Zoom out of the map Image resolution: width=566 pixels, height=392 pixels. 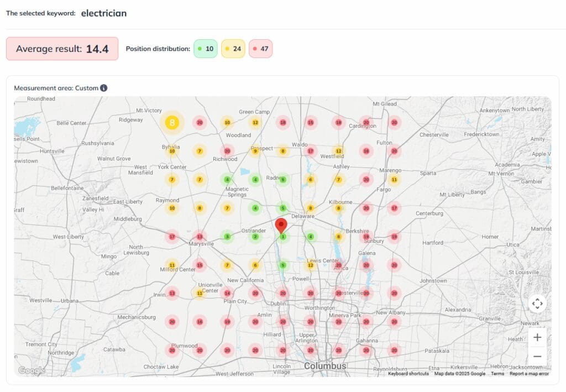[x=537, y=357]
